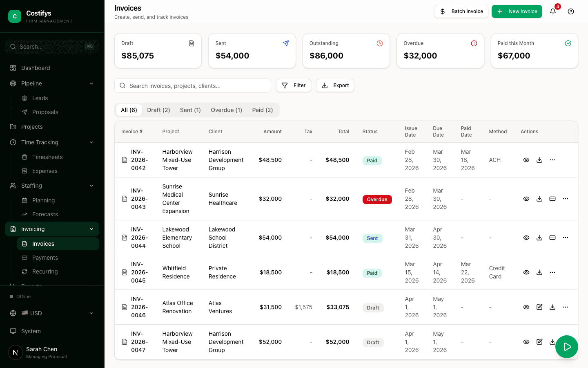Click the green play button at bottom right

(567, 347)
